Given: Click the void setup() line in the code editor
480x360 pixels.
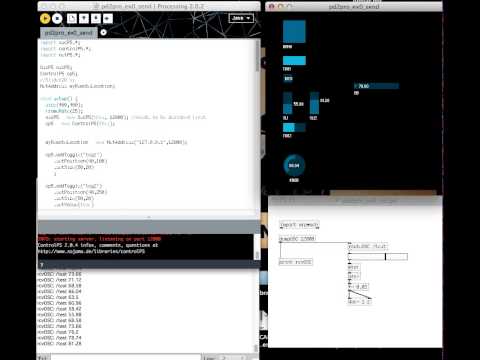Looking at the screenshot, I should point(59,99).
